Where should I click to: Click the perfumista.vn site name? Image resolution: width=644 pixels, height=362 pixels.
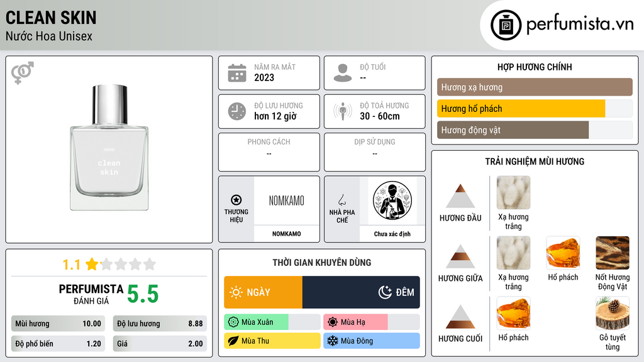point(580,24)
